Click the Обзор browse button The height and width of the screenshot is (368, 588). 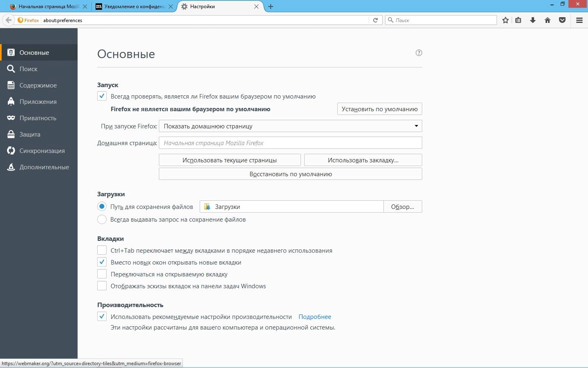tap(403, 206)
